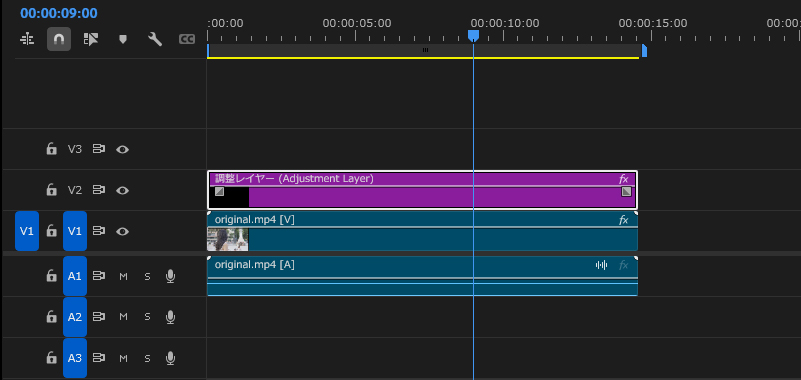The image size is (801, 380).
Task: Solo track A2
Action: click(x=147, y=317)
